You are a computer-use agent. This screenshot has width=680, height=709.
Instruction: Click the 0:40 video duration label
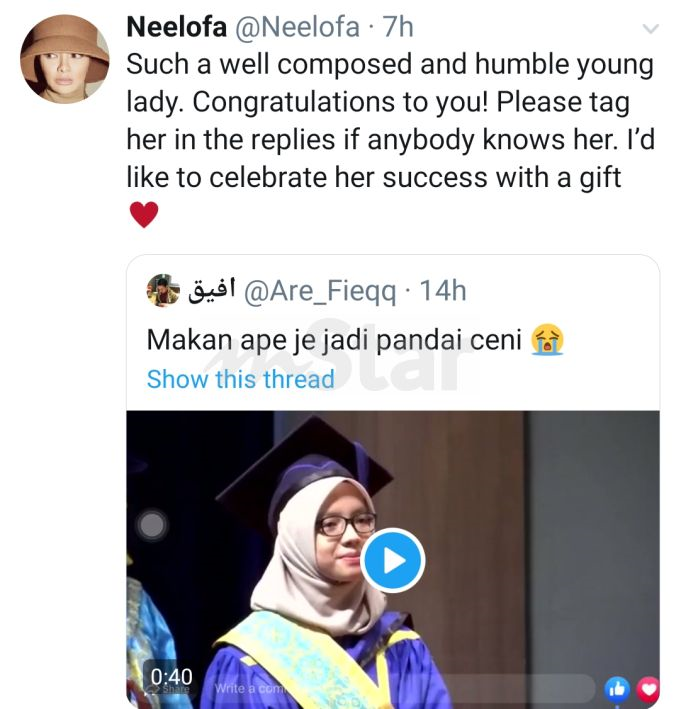[x=171, y=676]
